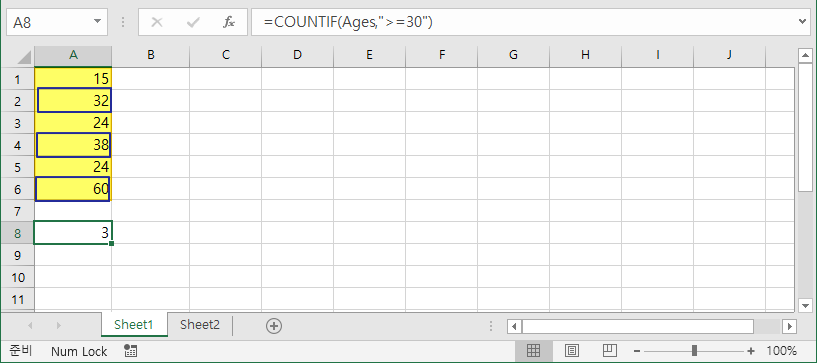Click the zoom slider handle
The image size is (817, 363).
click(694, 351)
